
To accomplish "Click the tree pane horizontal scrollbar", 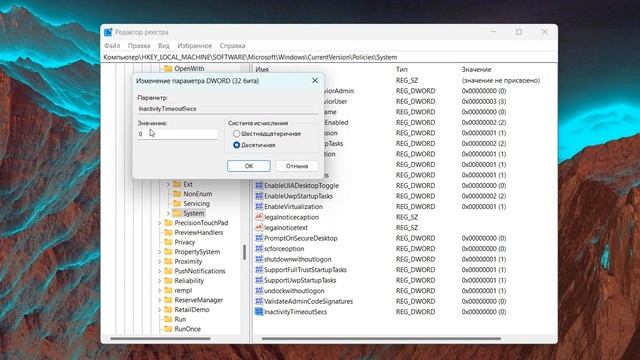I will (x=160, y=338).
